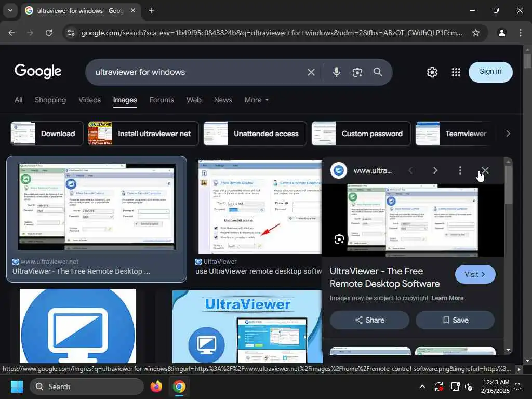View site information icon in address bar
The height and width of the screenshot is (399, 532).
click(71, 33)
